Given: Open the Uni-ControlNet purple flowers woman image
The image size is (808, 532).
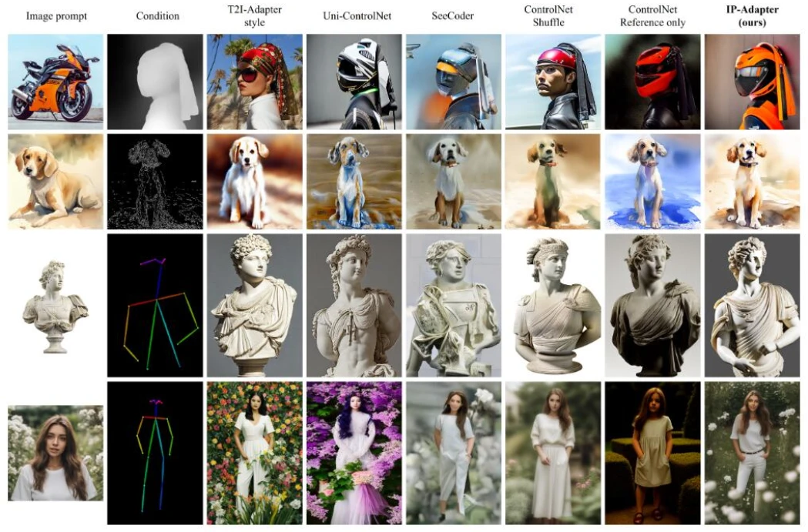Looking at the screenshot, I should 354,453.
